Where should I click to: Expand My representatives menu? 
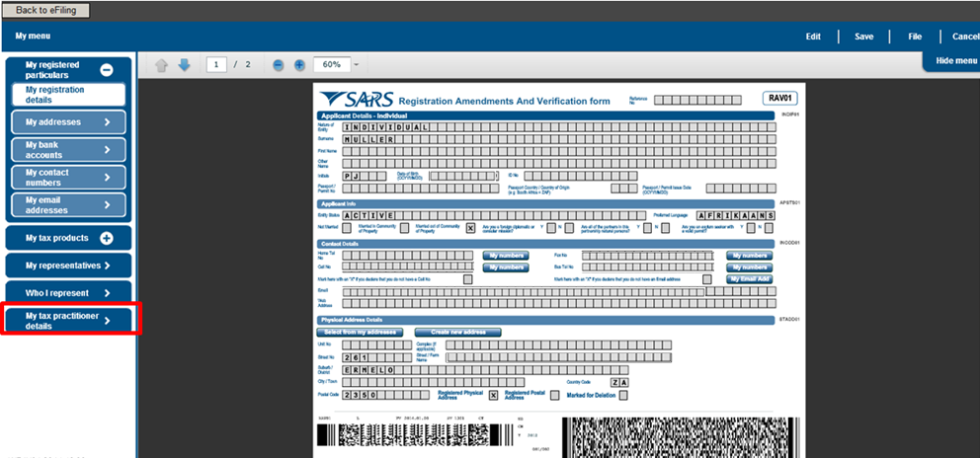pos(67,266)
